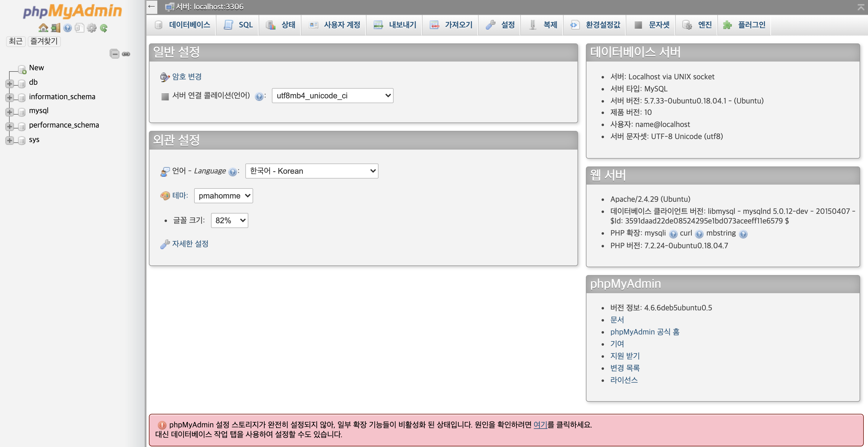Open the Language selection dropdown

click(312, 171)
